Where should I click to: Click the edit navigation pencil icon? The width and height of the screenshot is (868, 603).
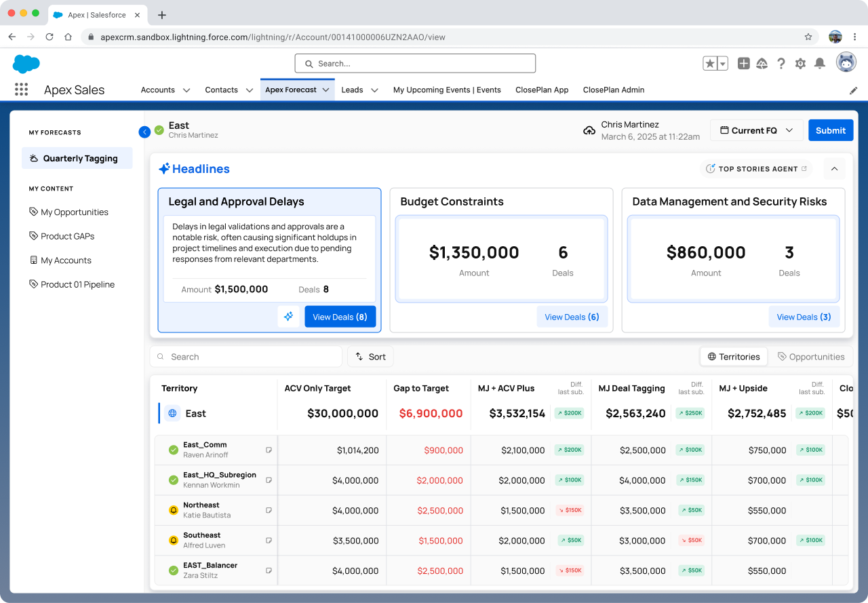point(853,90)
